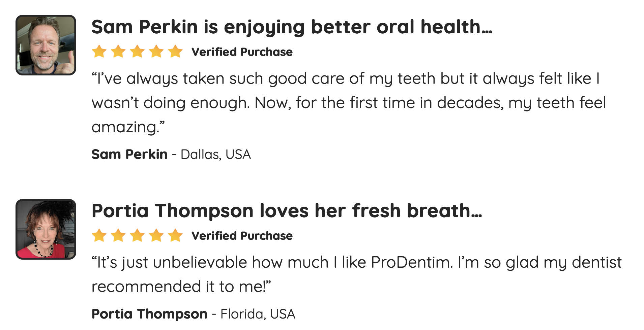Click second star in Portia Thompson's rating
This screenshot has height=330, width=644.
click(118, 236)
